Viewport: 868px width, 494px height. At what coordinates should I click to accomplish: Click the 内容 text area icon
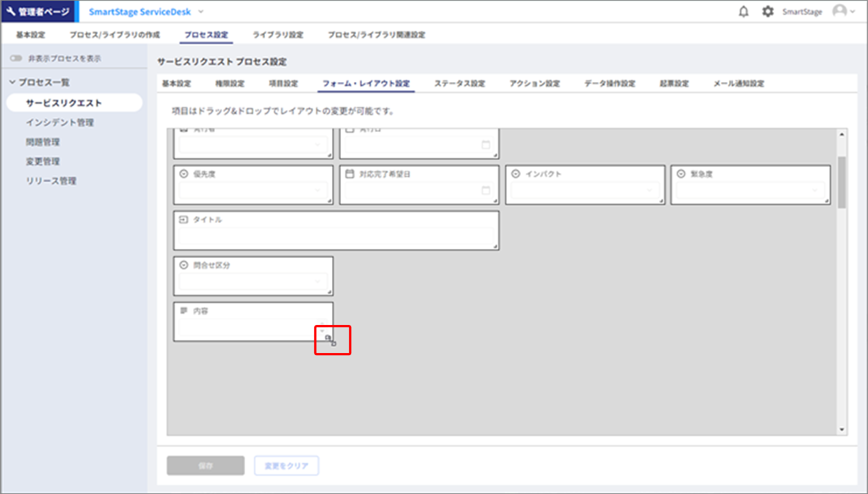tap(183, 311)
